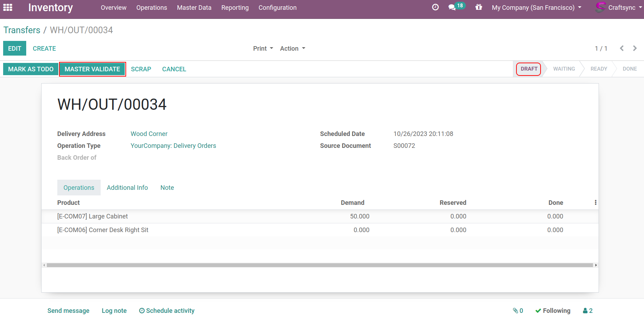The height and width of the screenshot is (323, 644).
Task: Click the attachments paperclip counter
Action: point(518,310)
